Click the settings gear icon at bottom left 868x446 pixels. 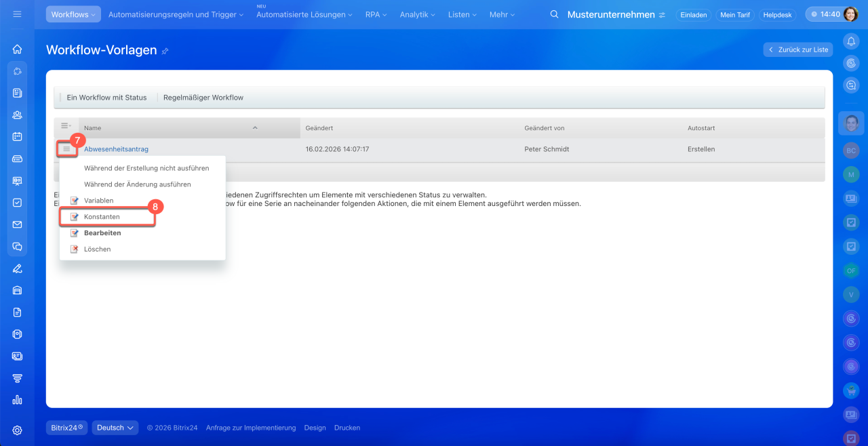pos(17,430)
